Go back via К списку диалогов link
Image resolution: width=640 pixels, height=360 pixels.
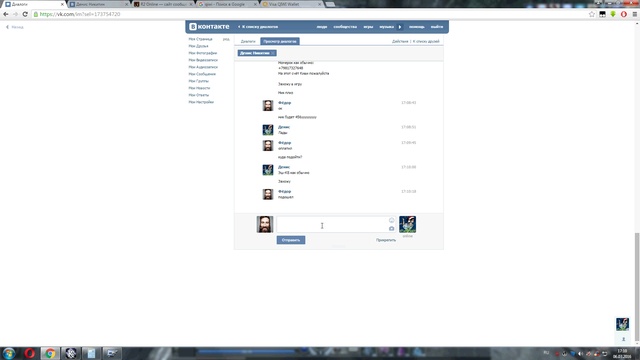click(258, 27)
